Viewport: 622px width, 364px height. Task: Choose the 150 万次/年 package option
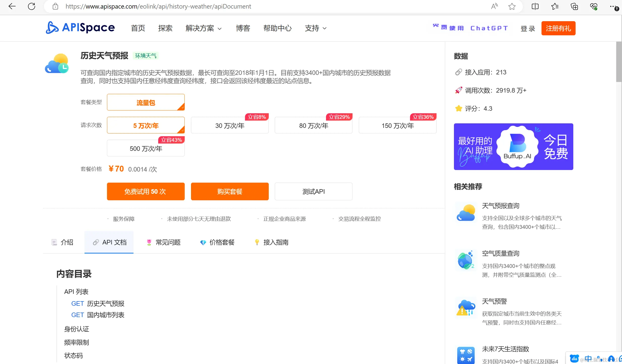click(x=397, y=125)
